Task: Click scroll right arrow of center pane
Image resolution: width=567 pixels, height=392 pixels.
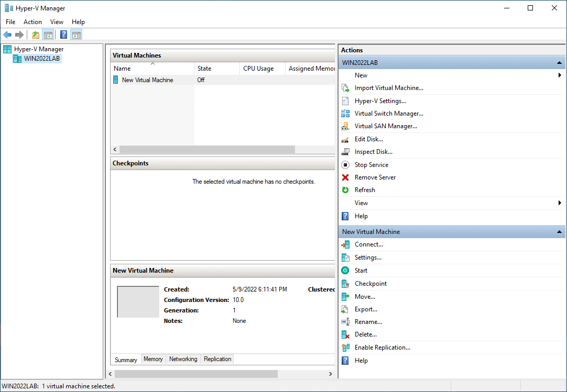Action: (330, 374)
